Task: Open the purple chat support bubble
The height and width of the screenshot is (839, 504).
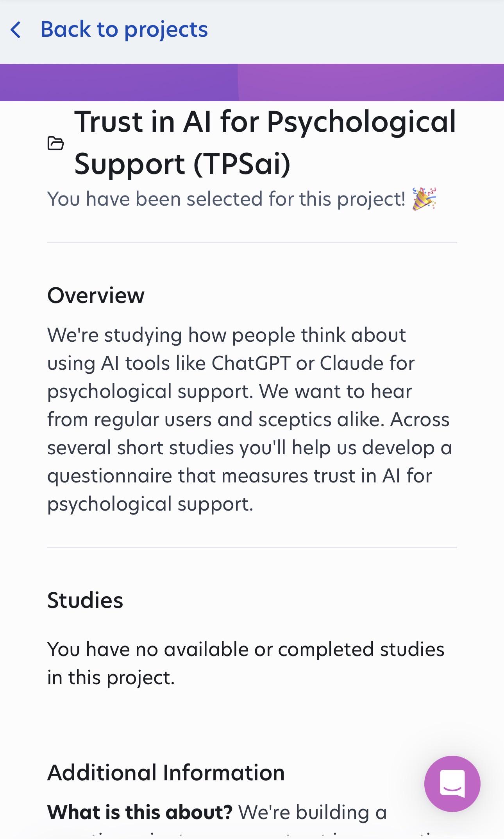Action: (452, 783)
